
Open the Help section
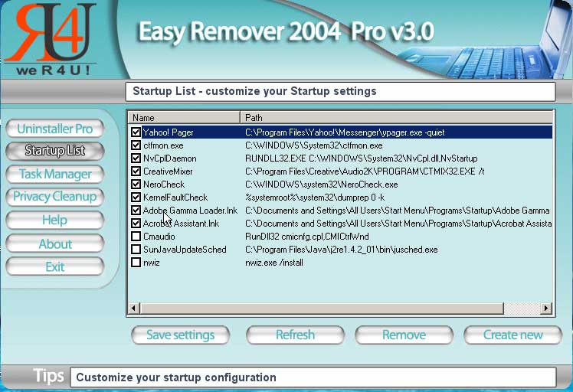[55, 220]
